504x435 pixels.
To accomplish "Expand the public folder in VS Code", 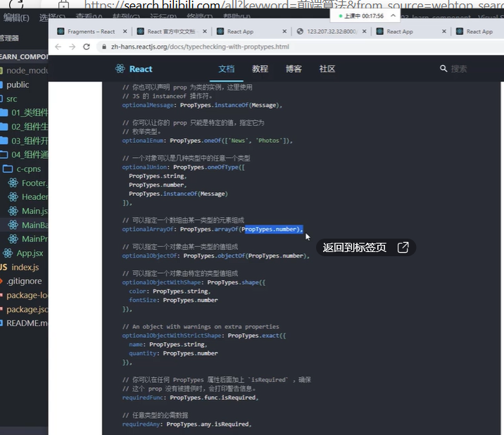I will coord(24,84).
